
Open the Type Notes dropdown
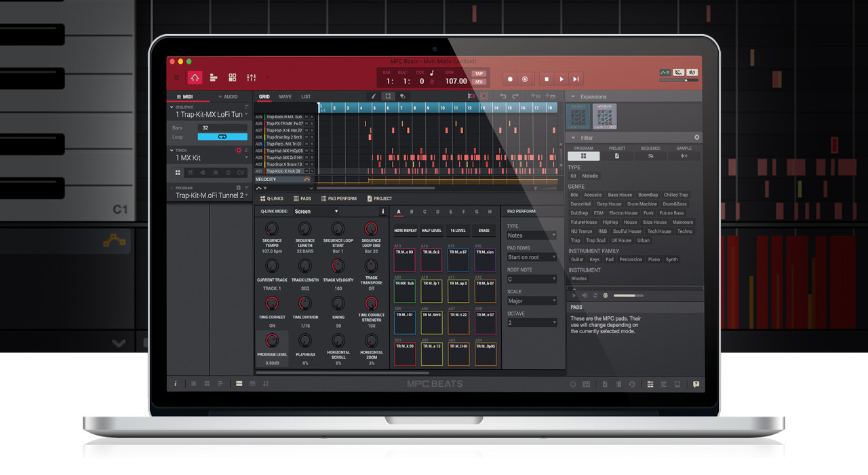(532, 235)
